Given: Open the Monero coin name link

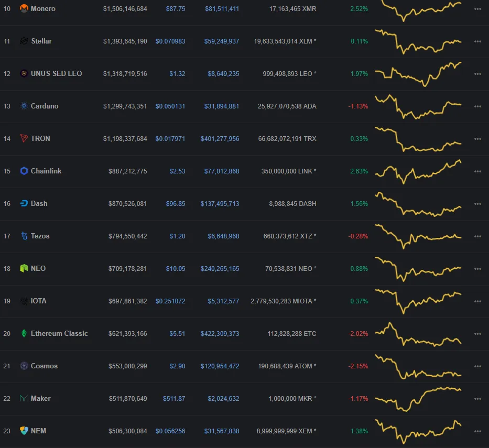Looking at the screenshot, I should (43, 8).
